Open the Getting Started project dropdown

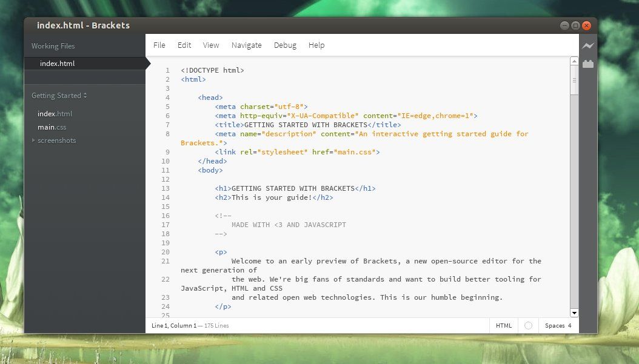(59, 96)
